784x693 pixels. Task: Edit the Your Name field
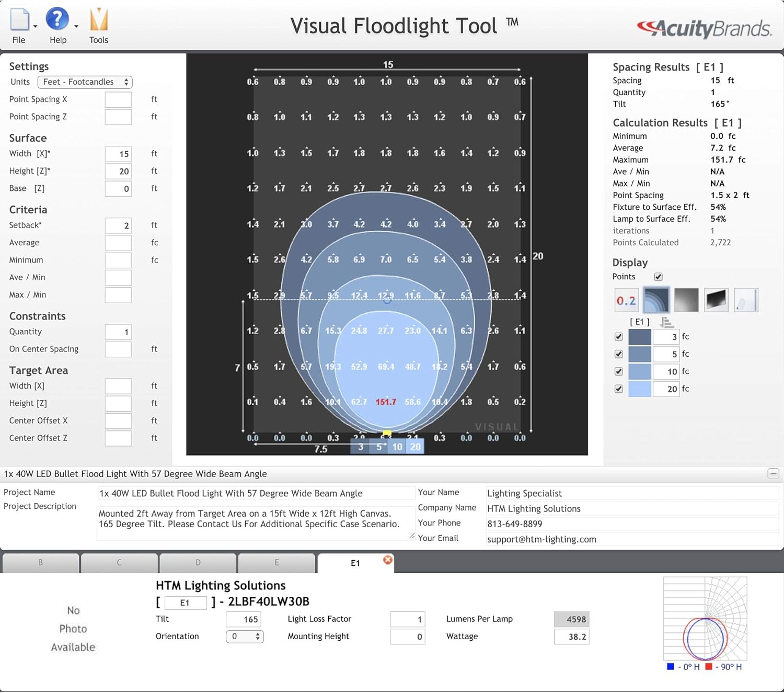tap(632, 493)
